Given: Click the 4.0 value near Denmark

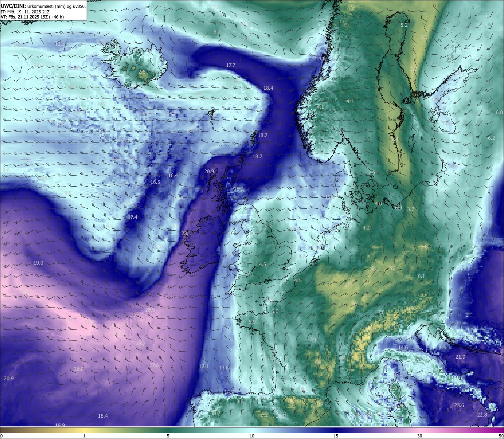Looking at the screenshot, I should [378, 204].
